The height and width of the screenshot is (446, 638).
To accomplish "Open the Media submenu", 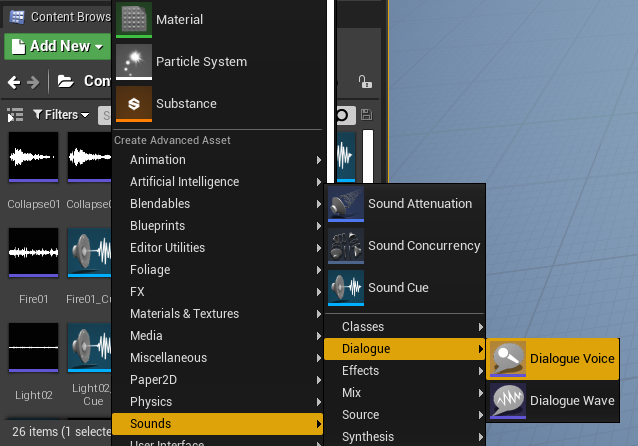I will coord(218,336).
